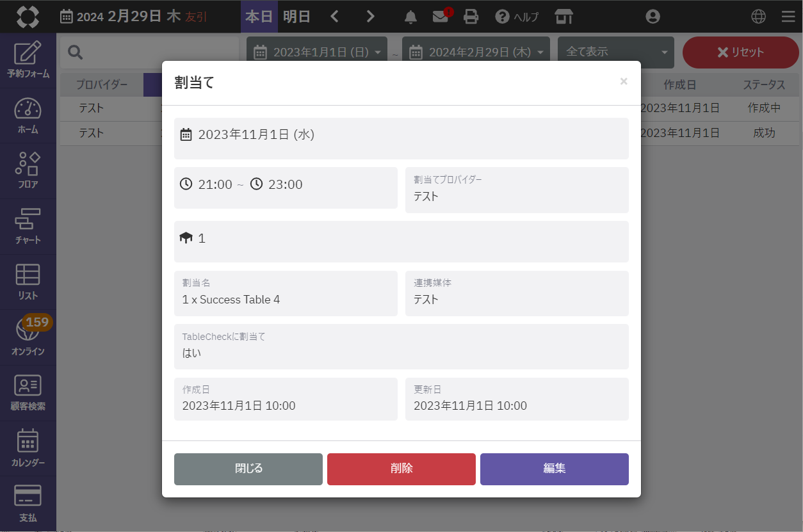Open the mail inbox icon
The height and width of the screenshot is (532, 803).
(x=441, y=17)
